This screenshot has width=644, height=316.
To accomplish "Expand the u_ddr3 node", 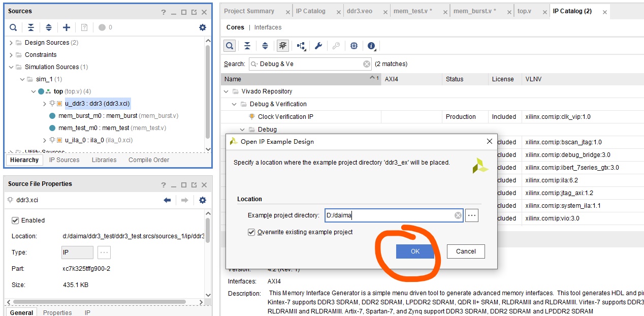I will 45,104.
